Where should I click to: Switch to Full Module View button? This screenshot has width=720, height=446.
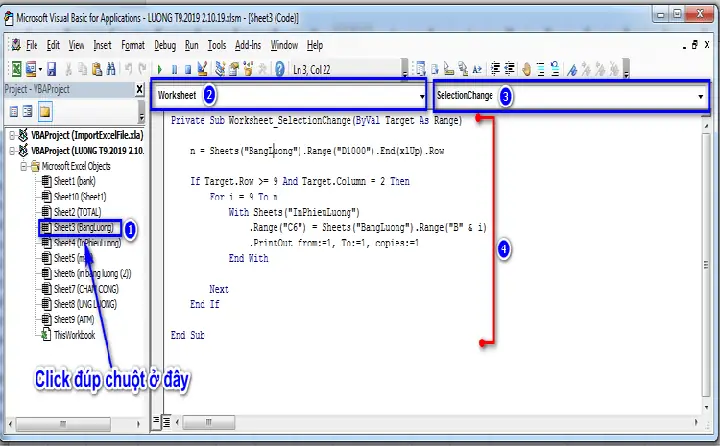(166, 421)
